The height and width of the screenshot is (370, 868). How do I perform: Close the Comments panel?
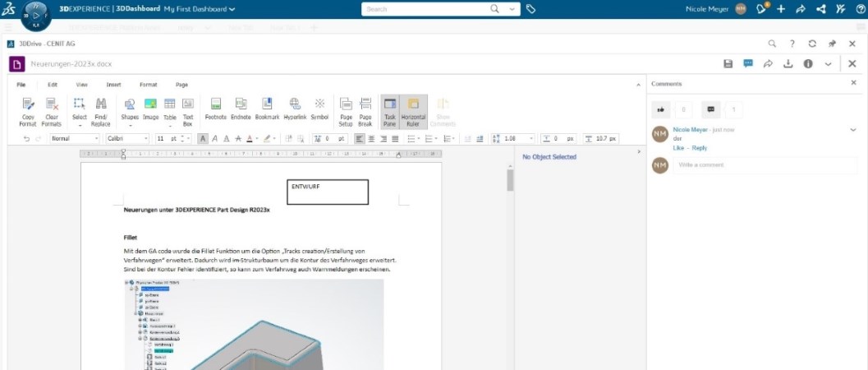click(853, 82)
